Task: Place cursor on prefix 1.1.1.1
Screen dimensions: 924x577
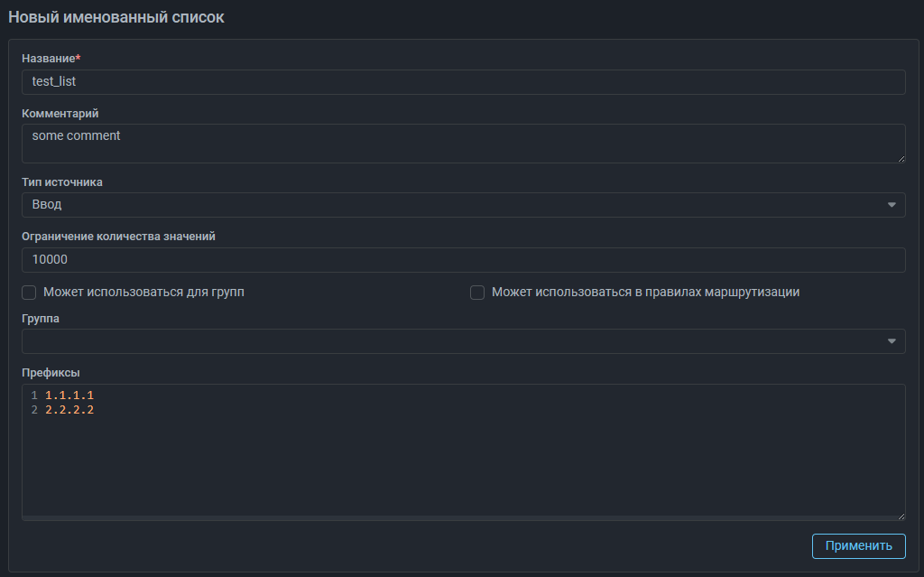Action: [69, 396]
